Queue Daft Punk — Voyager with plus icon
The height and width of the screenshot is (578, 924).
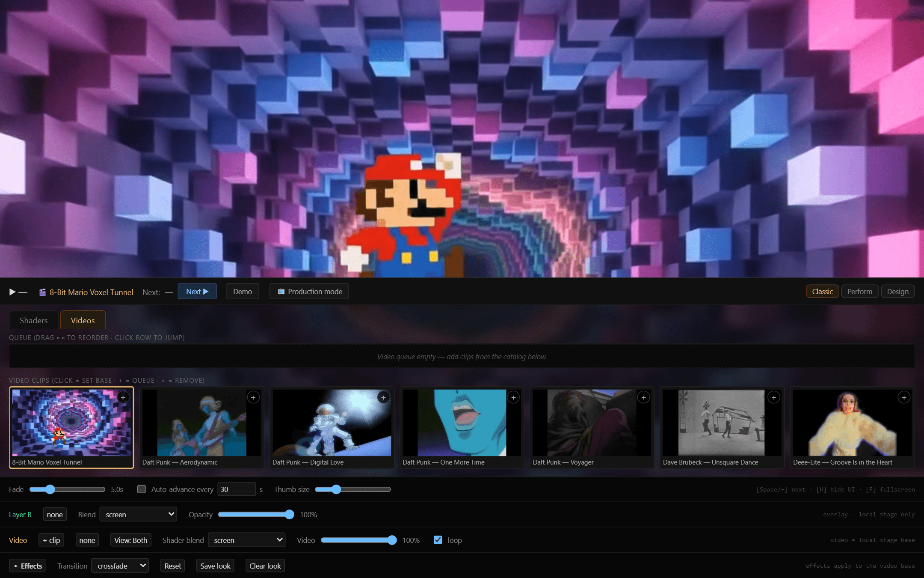point(643,397)
